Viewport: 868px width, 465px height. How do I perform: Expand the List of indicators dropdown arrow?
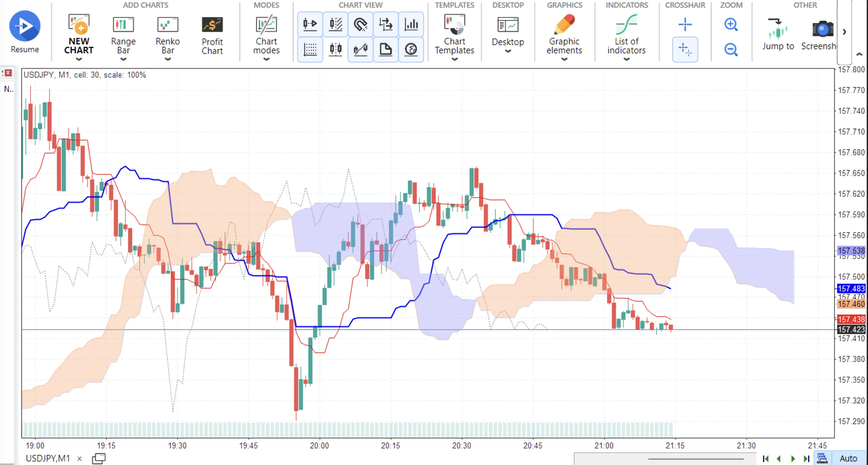(626, 59)
